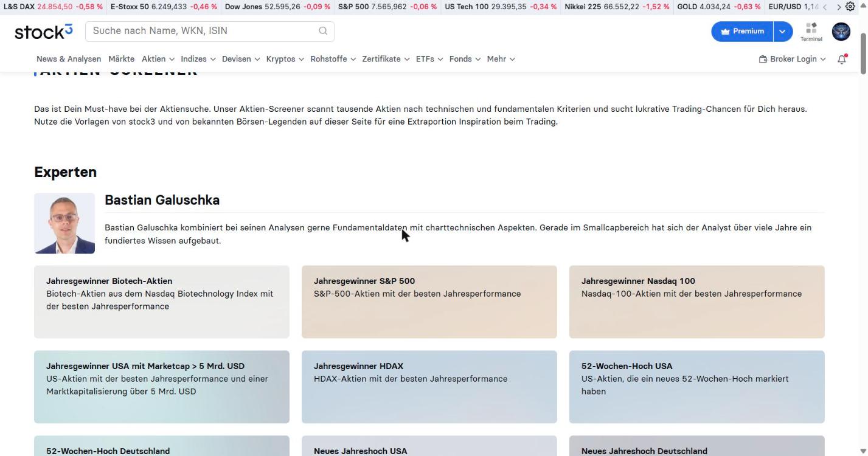Click the stock3 logo
This screenshot has width=868, height=456.
[x=44, y=32]
